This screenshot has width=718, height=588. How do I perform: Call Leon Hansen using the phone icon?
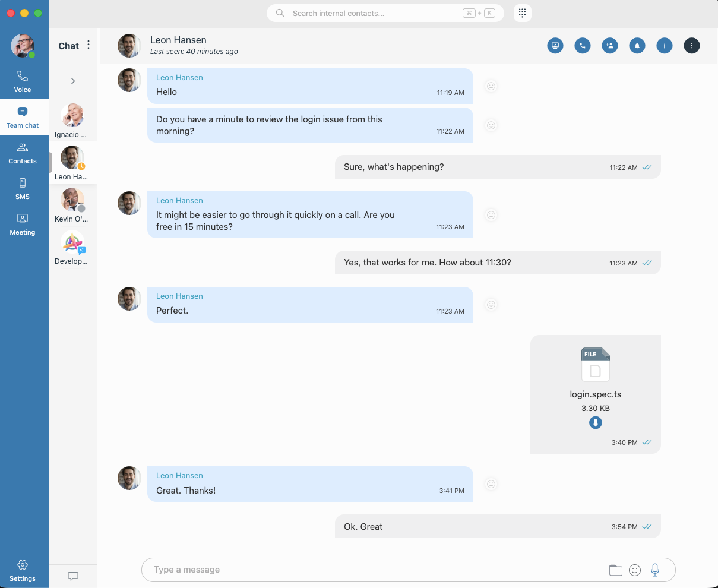pos(582,45)
